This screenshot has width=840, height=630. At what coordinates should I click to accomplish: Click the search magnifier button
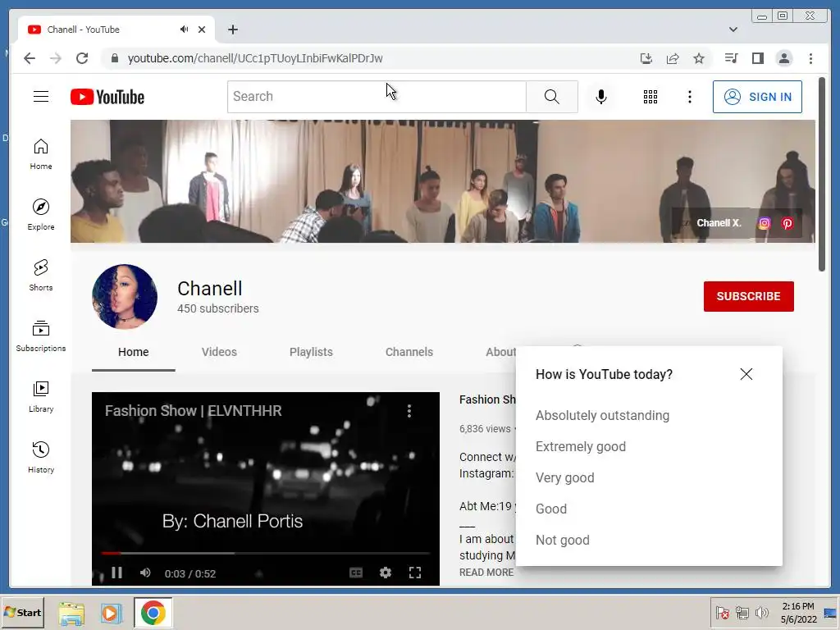(552, 97)
